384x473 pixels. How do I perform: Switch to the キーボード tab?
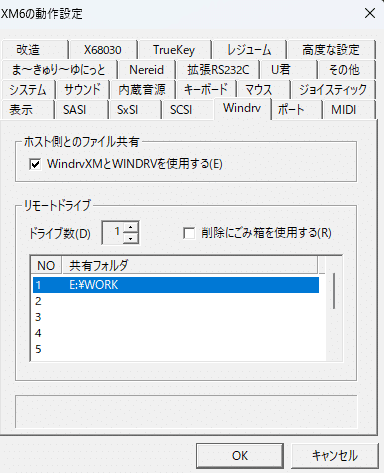point(206,90)
